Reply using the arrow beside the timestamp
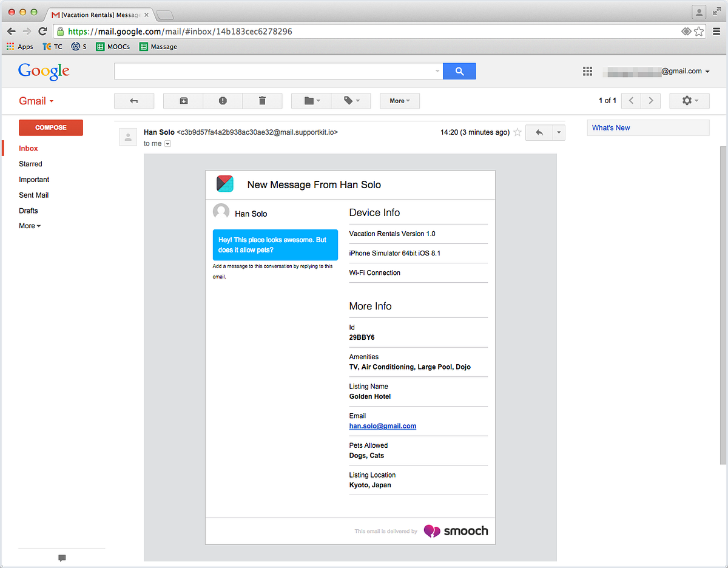The width and height of the screenshot is (728, 568). pos(539,132)
